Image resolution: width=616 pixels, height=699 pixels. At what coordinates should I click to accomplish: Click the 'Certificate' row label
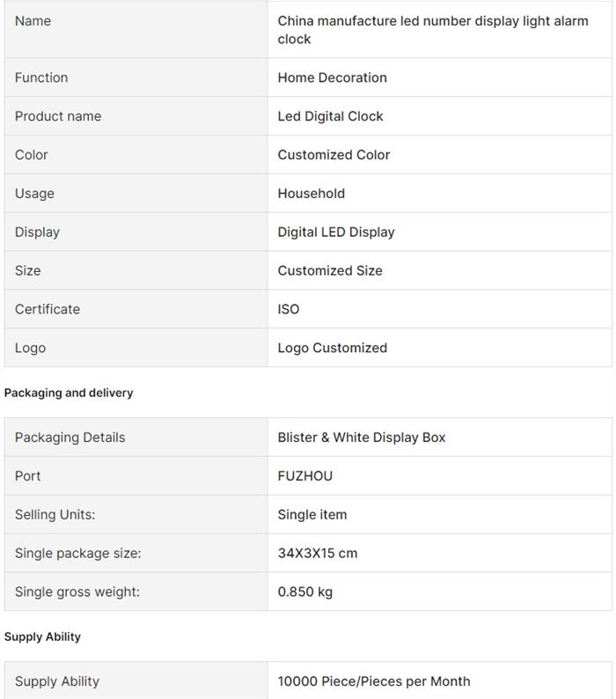pos(47,310)
